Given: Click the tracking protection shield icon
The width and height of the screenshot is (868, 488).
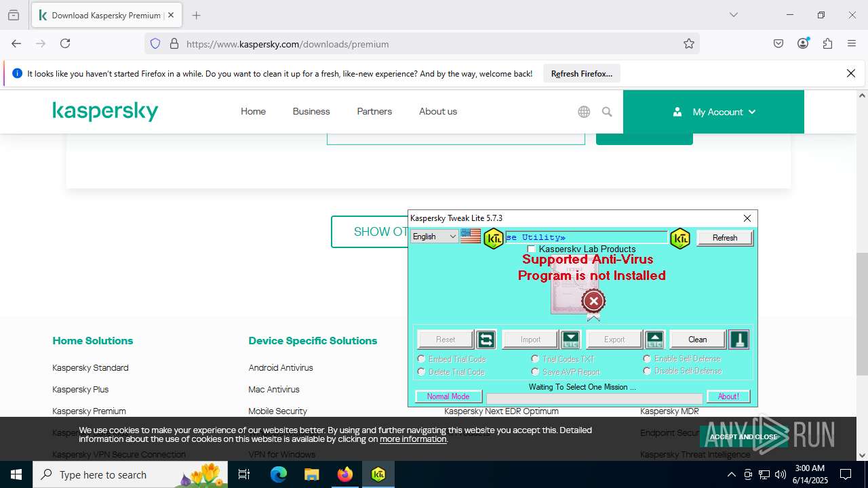Looking at the screenshot, I should pyautogui.click(x=155, y=44).
